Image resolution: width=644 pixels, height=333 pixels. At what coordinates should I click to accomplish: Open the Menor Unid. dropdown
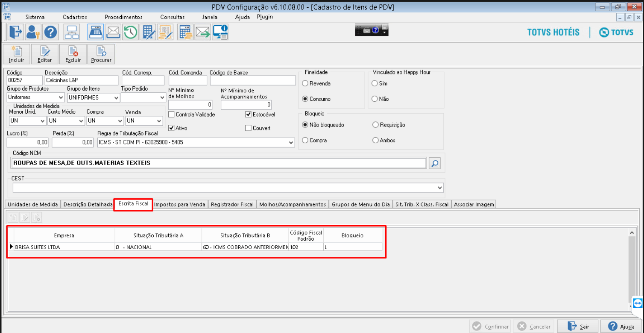click(42, 121)
